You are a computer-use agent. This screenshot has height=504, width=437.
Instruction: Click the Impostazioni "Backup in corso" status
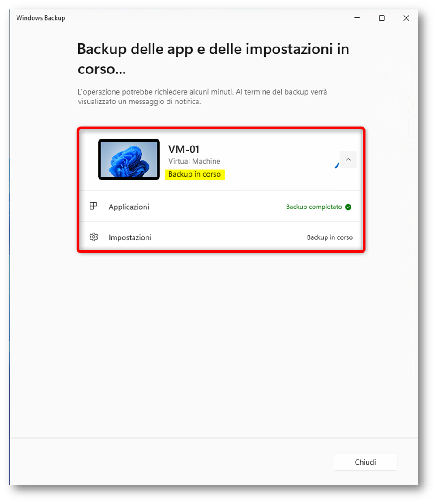(x=330, y=237)
